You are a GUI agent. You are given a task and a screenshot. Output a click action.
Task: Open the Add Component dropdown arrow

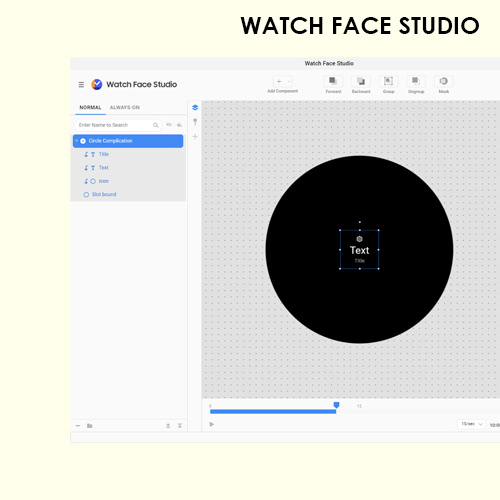pyautogui.click(x=289, y=81)
